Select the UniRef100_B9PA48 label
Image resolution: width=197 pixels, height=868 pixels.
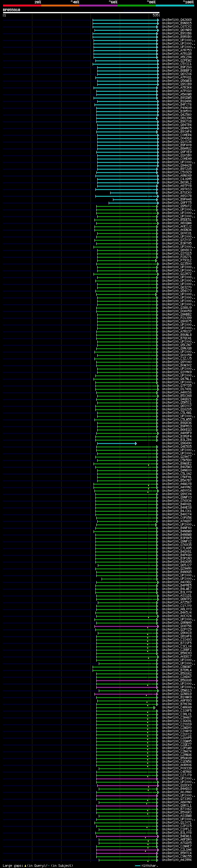(176, 200)
